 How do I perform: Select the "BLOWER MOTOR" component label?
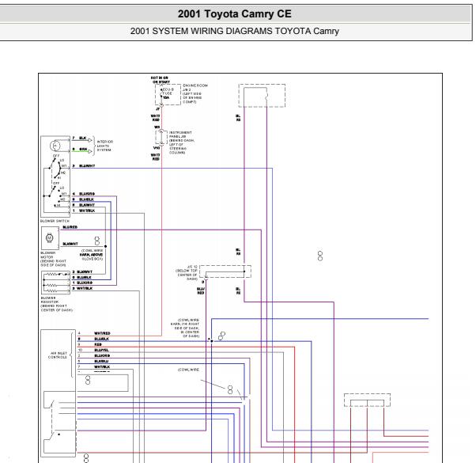(53, 259)
